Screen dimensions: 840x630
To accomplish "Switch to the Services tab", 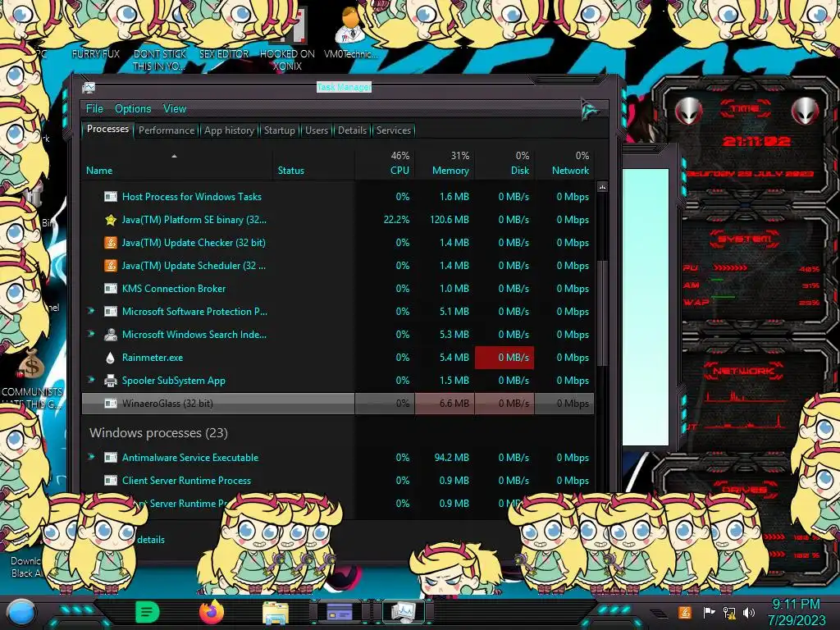I will 394,130.
